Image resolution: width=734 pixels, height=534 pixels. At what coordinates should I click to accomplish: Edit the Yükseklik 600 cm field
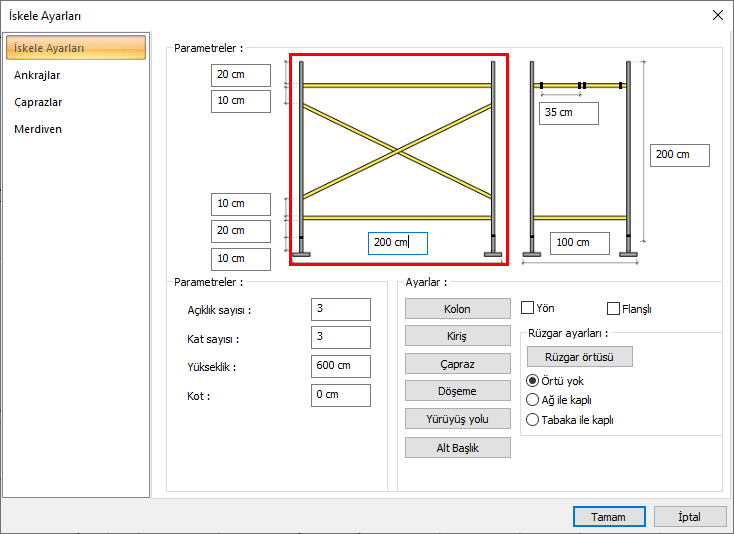[341, 366]
